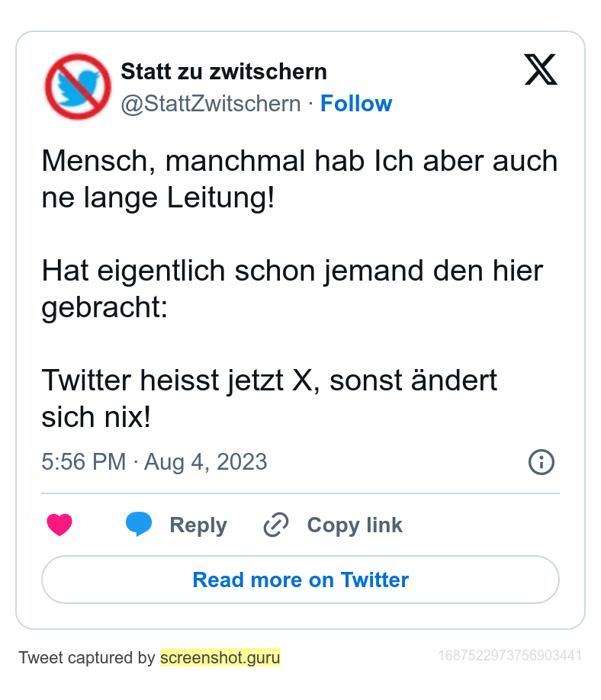Visit the highlighted screenshot.guru link
Viewport: 601px width, 700px height.
[x=220, y=657]
